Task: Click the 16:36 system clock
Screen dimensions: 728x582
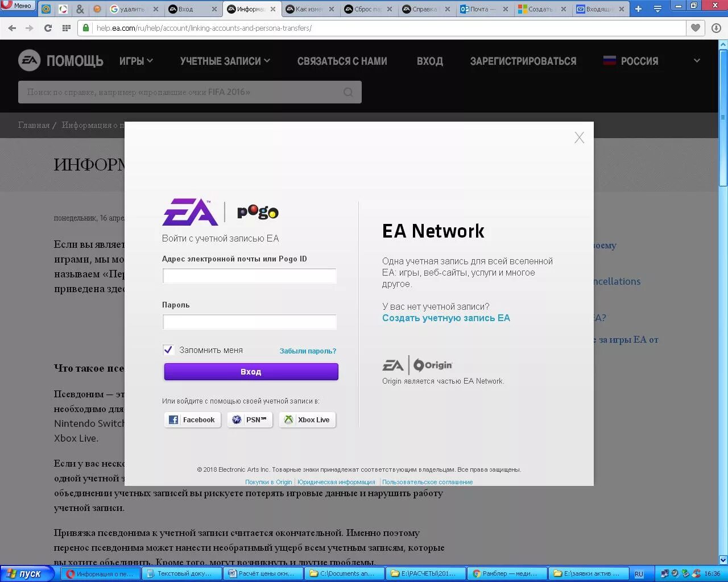Action: click(712, 573)
